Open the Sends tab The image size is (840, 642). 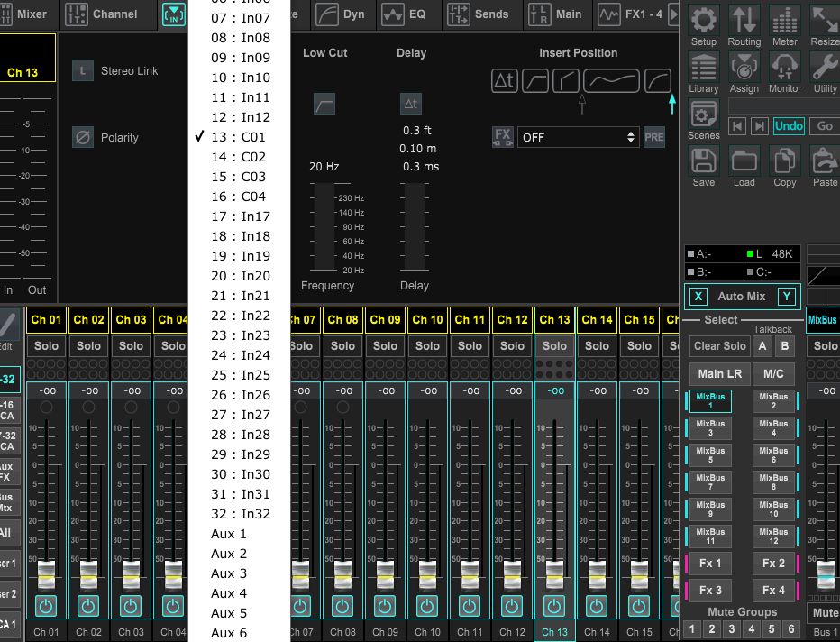(x=479, y=14)
